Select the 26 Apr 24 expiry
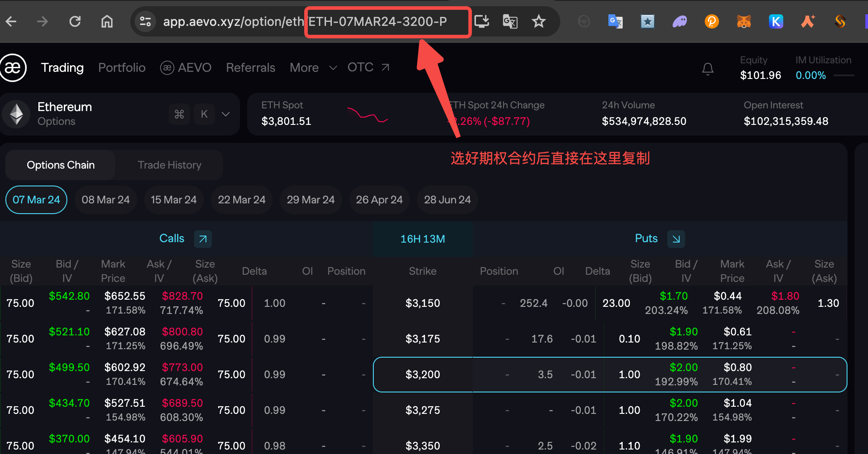The height and width of the screenshot is (454, 868). [x=379, y=200]
